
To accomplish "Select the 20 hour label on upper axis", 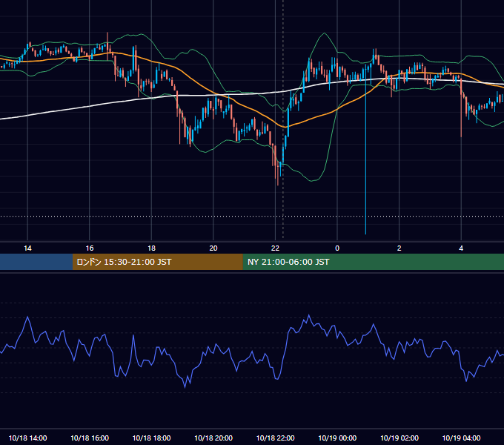I will pyautogui.click(x=213, y=248).
